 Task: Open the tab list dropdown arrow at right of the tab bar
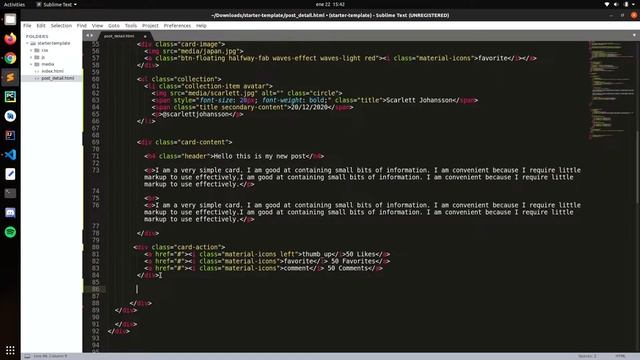[634, 36]
